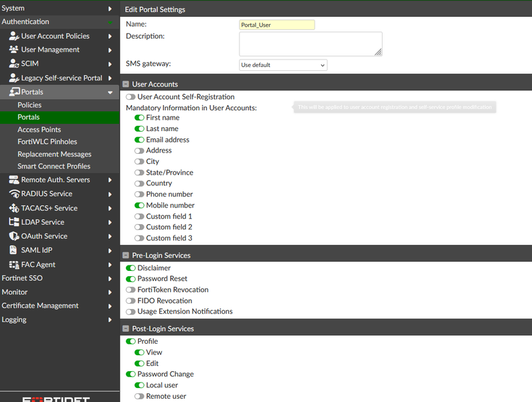Collapse Post-Login Services section minus icon
This screenshot has height=402, width=532.
point(126,328)
